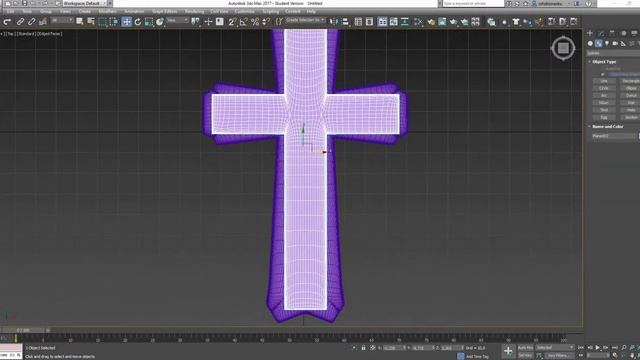Select the Select and Link tool
The height and width of the screenshot is (360, 640).
20,22
